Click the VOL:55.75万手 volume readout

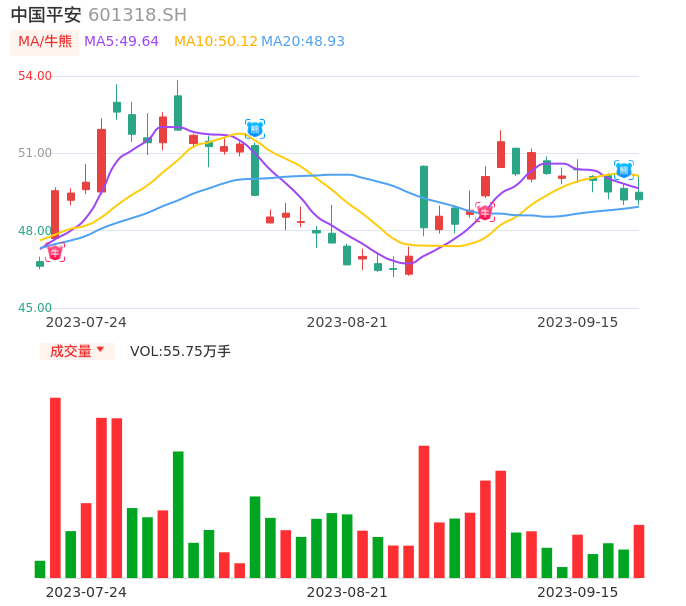click(x=180, y=351)
